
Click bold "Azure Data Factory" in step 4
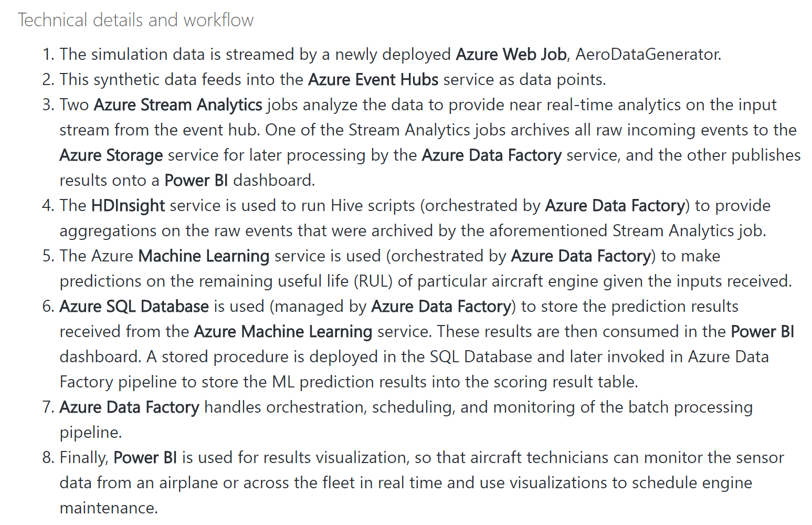tap(615, 205)
